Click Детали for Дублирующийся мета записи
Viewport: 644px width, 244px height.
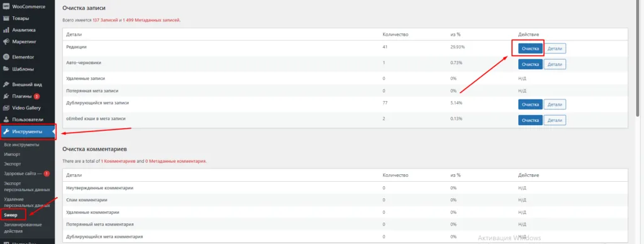tap(555, 104)
